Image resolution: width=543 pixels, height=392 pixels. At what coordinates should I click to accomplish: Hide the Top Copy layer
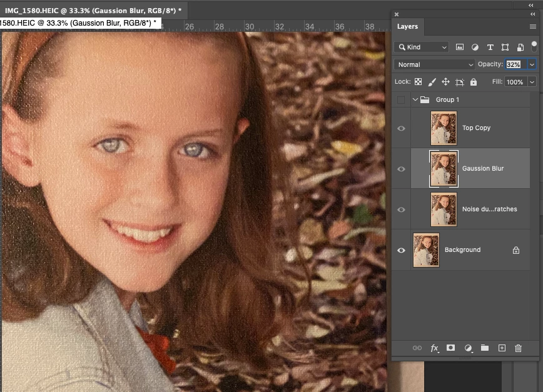tap(401, 128)
